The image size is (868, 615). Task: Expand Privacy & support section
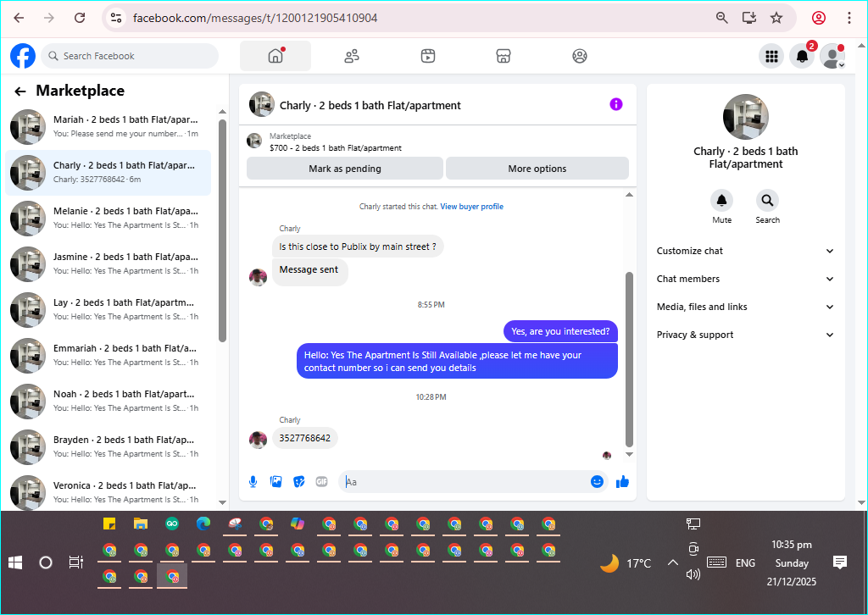[745, 335]
